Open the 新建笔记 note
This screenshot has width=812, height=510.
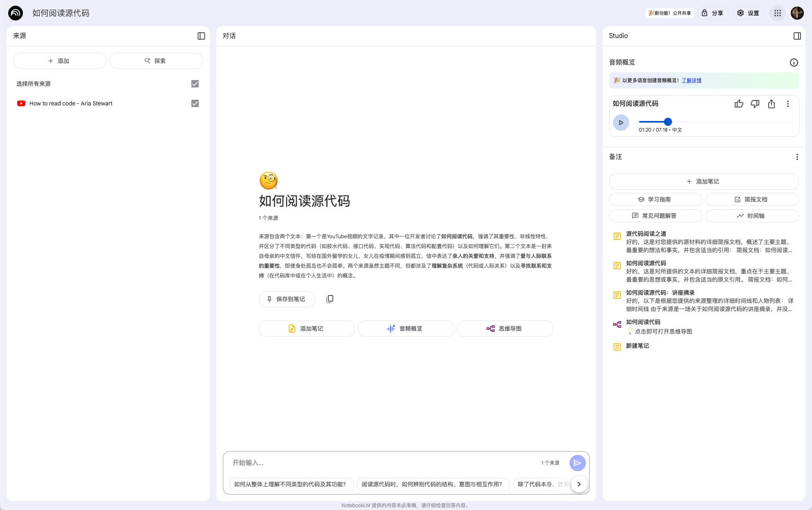pyautogui.click(x=703, y=346)
